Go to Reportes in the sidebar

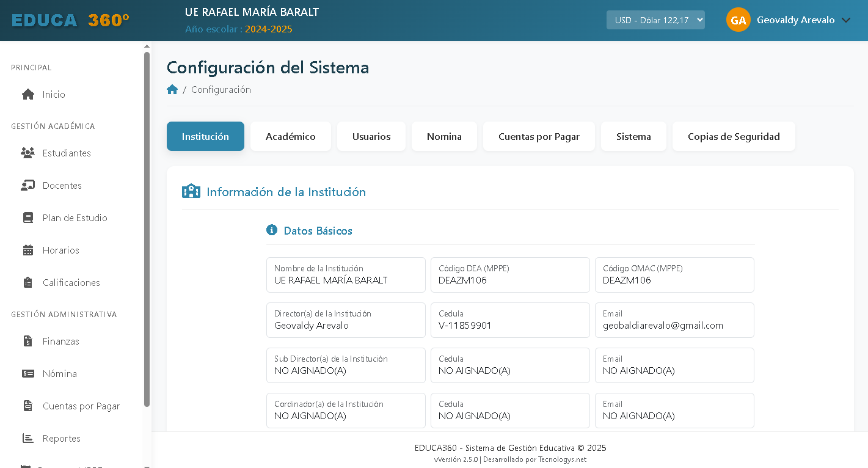pos(61,439)
